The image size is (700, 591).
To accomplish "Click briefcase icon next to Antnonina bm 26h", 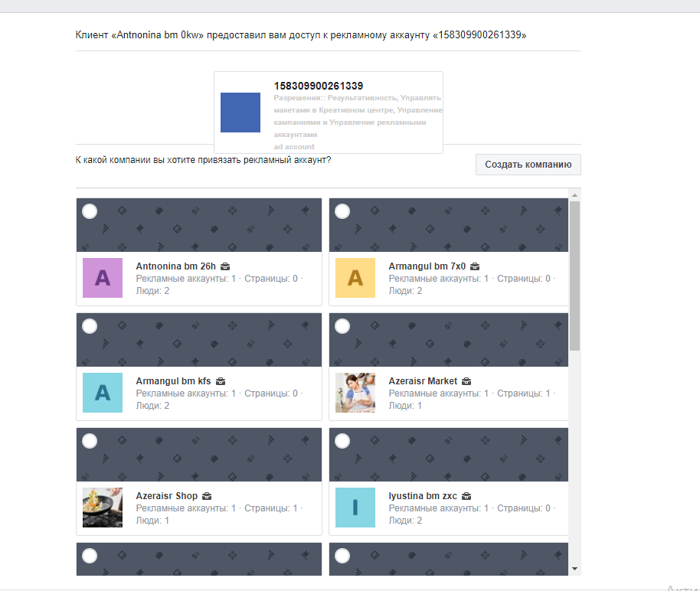I will (225, 266).
